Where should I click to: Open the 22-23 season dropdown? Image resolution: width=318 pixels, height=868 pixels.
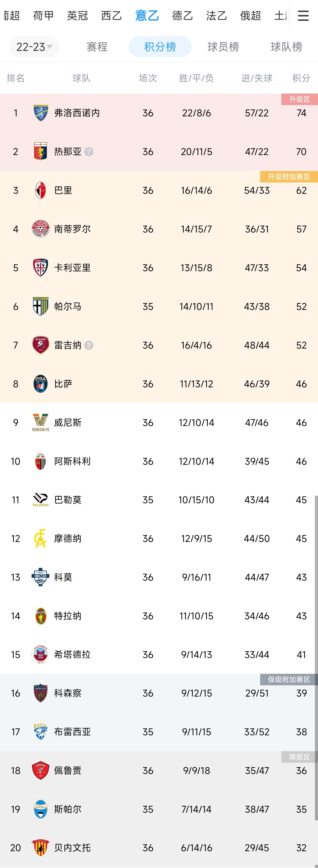click(x=34, y=46)
